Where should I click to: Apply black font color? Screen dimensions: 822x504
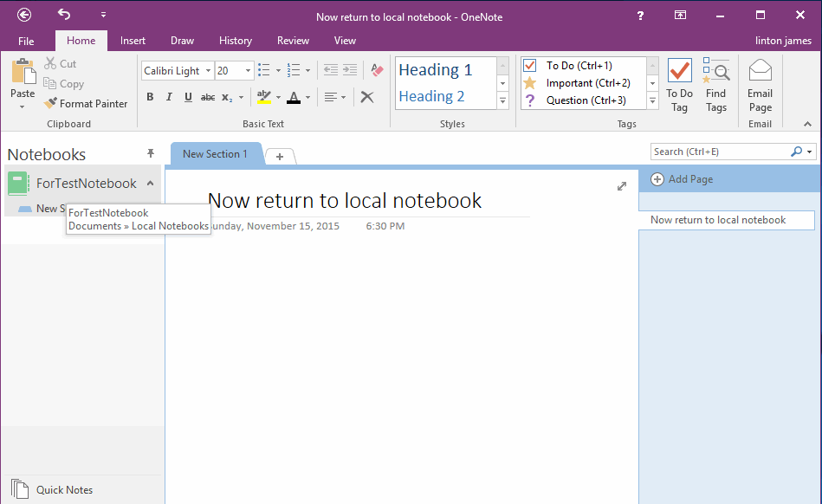pos(294,97)
